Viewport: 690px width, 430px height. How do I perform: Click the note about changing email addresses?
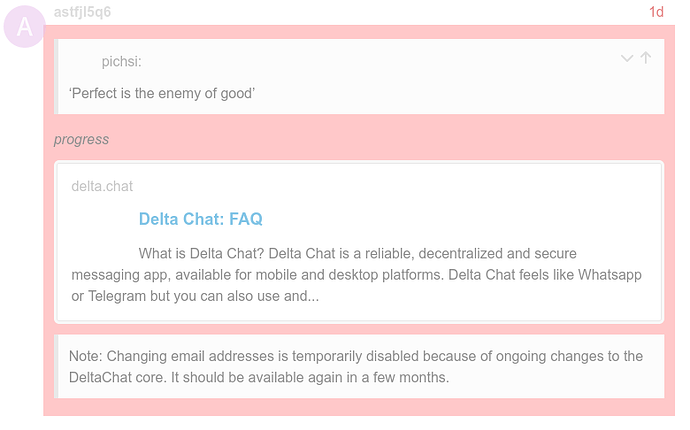point(356,366)
